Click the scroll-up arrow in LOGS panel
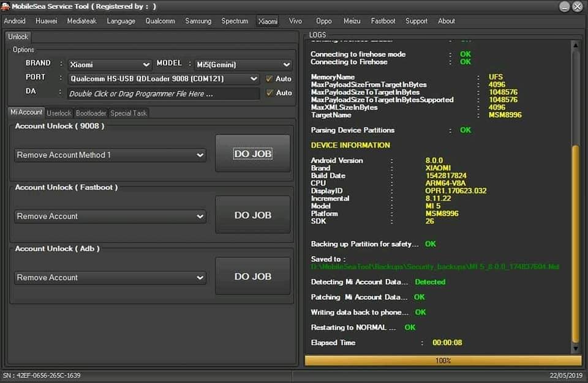This screenshot has height=383, width=588. (576, 45)
